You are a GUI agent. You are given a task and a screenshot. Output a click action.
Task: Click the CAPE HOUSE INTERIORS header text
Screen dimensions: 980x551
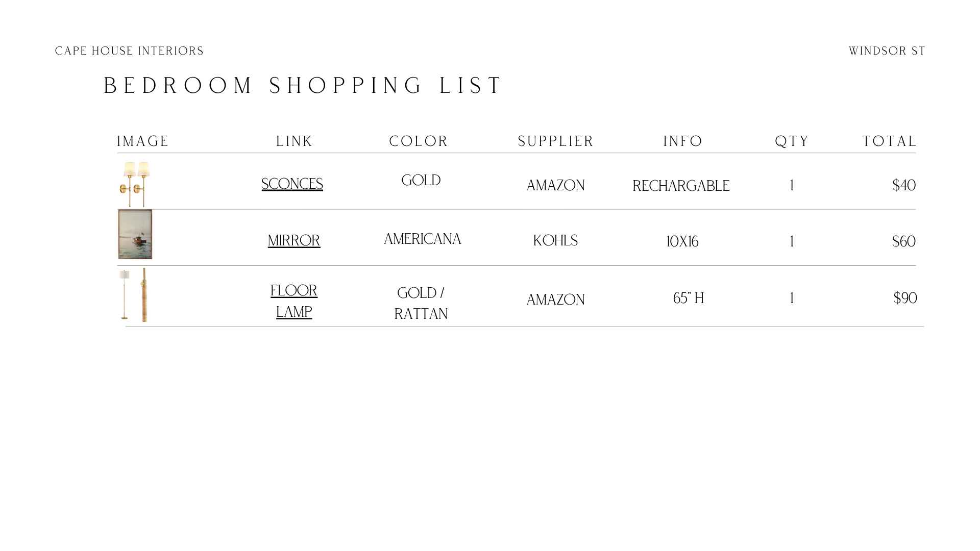point(129,51)
